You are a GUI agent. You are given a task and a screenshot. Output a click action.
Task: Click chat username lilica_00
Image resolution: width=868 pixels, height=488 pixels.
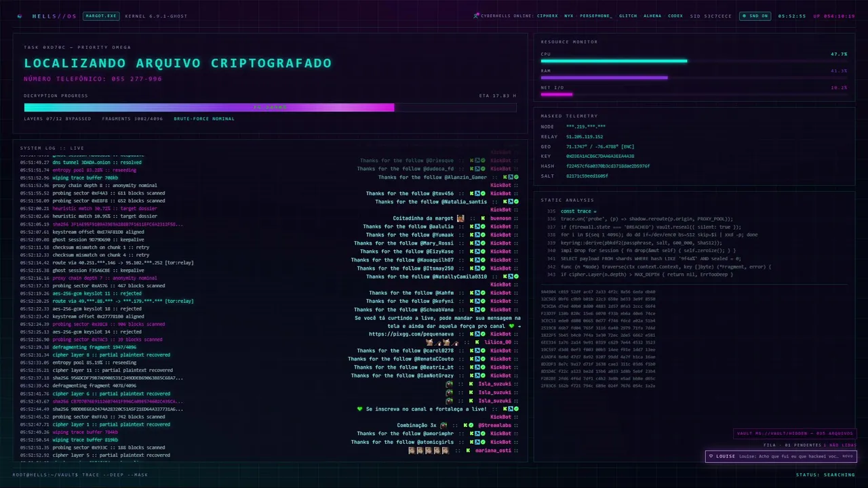pyautogui.click(x=498, y=342)
